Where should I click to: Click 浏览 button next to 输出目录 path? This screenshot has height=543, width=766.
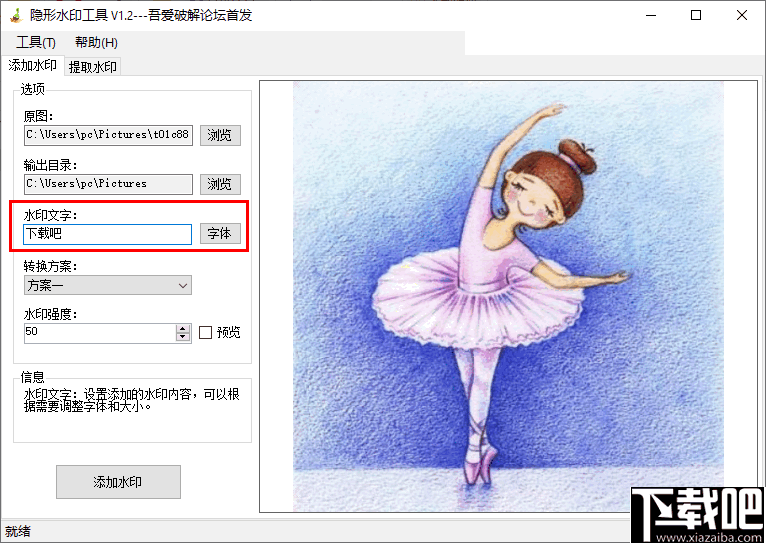point(220,184)
